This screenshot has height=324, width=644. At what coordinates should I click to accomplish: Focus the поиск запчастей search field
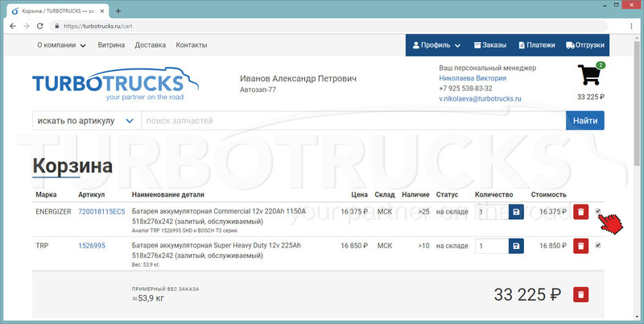click(353, 121)
